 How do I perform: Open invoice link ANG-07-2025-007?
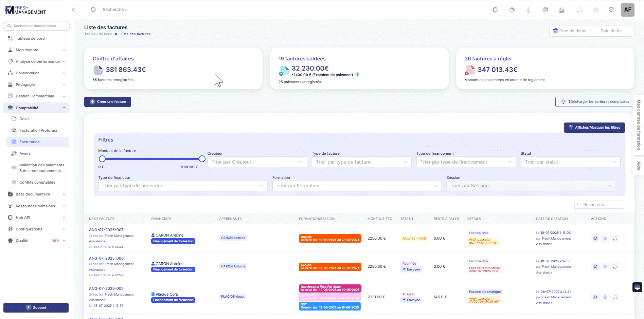(106, 230)
